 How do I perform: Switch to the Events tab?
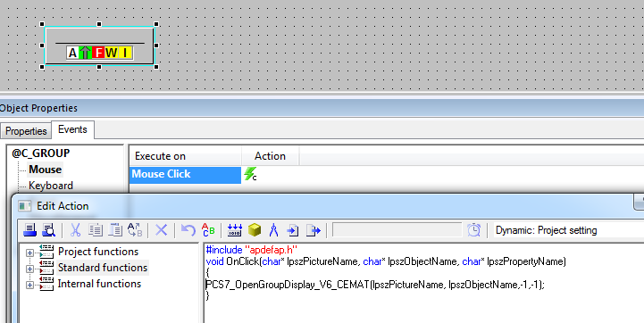72,129
